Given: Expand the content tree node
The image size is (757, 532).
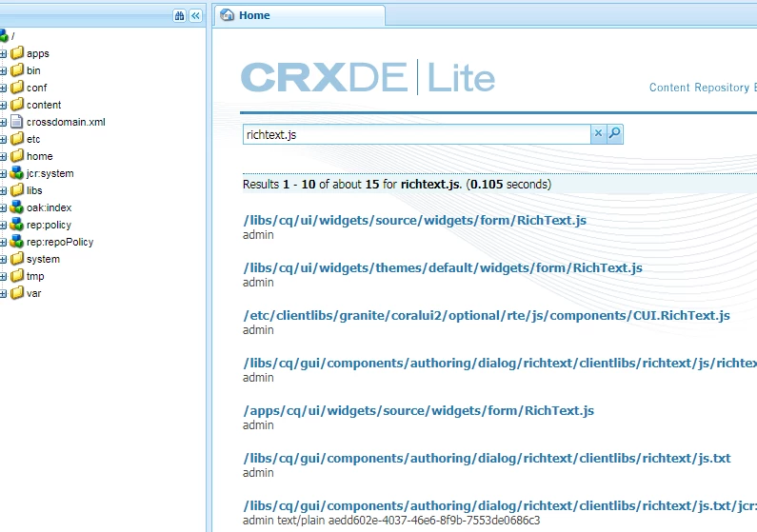Looking at the screenshot, I should (x=3, y=105).
